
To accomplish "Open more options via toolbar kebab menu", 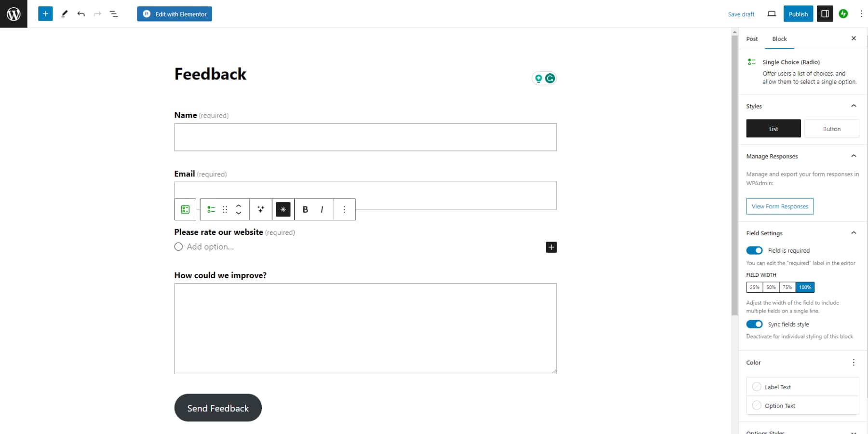I will tap(344, 209).
